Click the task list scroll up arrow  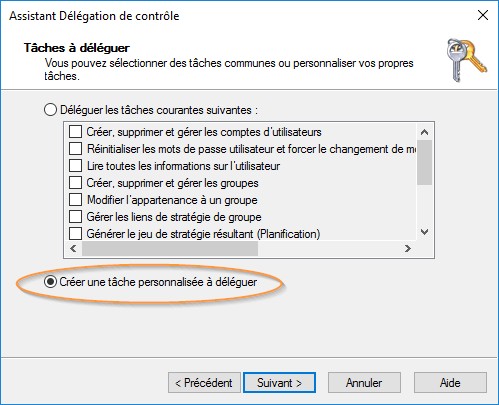[x=424, y=132]
